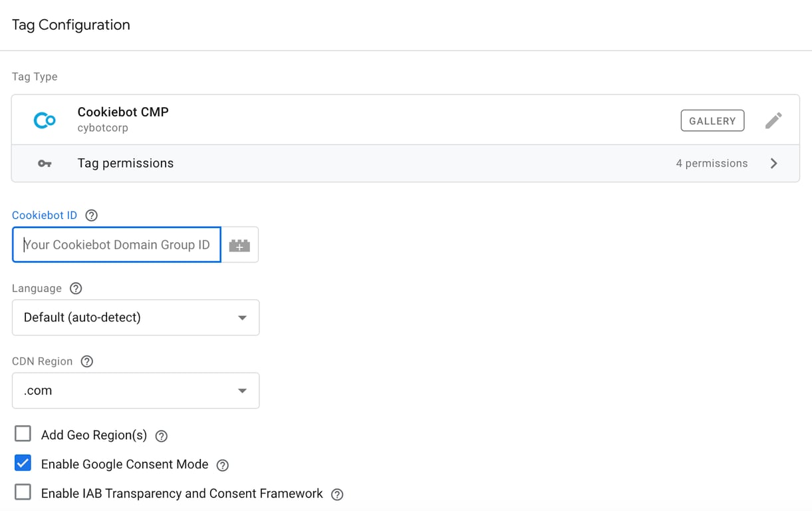Show help for Enable Google Consent Mode
812x511 pixels.
point(223,465)
